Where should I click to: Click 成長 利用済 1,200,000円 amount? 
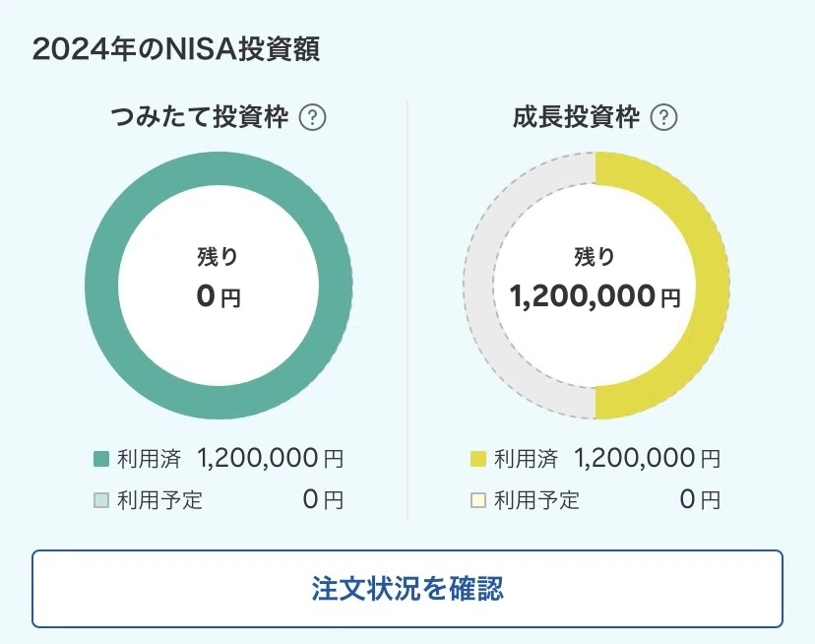pos(647,458)
